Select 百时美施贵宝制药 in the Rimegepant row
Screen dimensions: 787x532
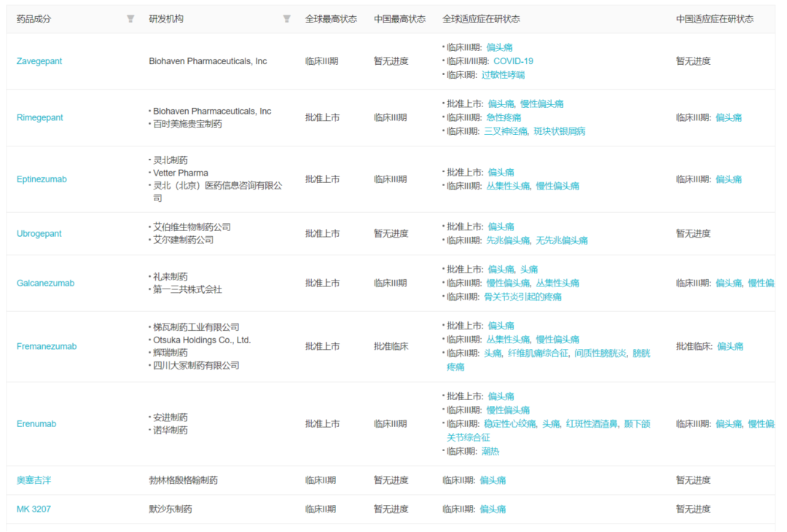(x=188, y=124)
